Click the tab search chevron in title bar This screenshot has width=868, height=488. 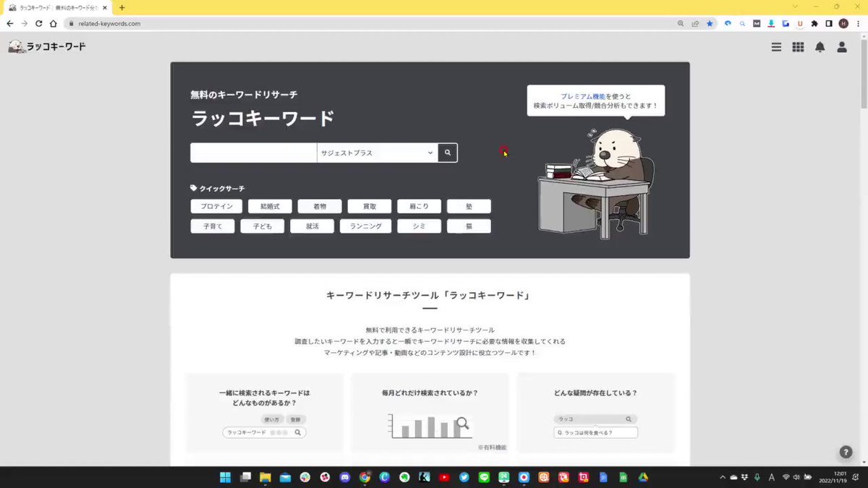pos(795,7)
